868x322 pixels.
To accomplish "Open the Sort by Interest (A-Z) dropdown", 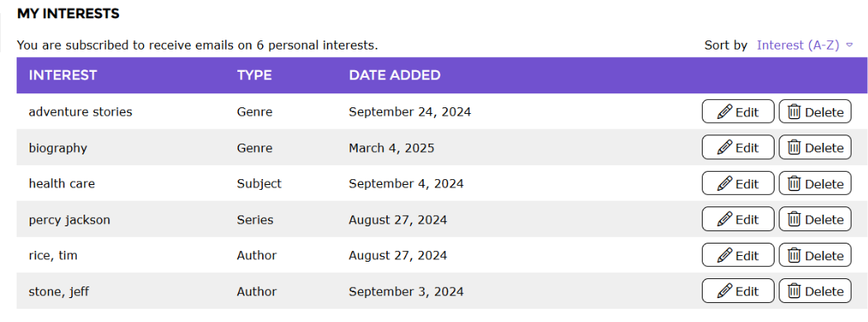I will point(804,45).
